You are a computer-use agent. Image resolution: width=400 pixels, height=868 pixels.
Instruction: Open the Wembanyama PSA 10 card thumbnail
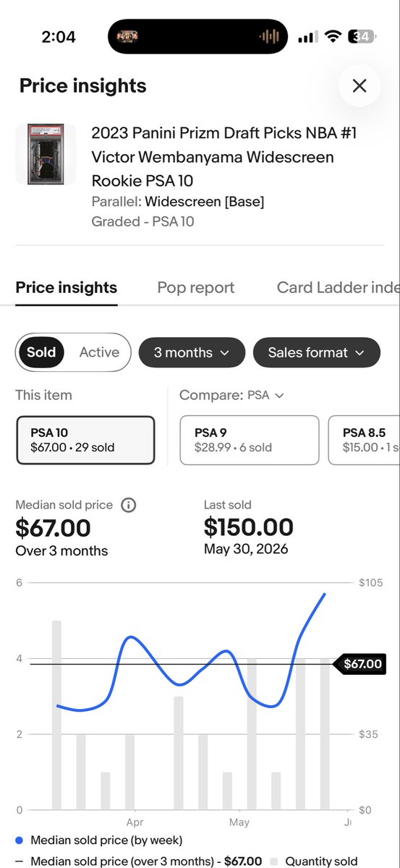(x=46, y=153)
